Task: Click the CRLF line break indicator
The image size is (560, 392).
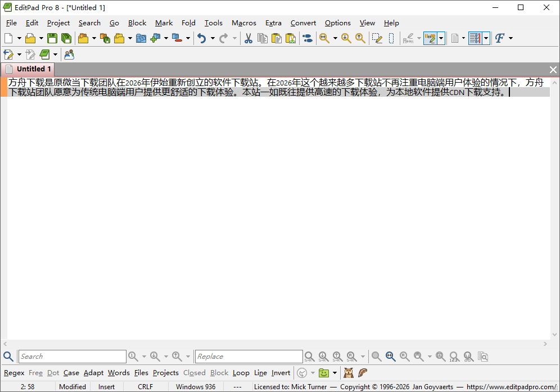Action: click(x=146, y=386)
